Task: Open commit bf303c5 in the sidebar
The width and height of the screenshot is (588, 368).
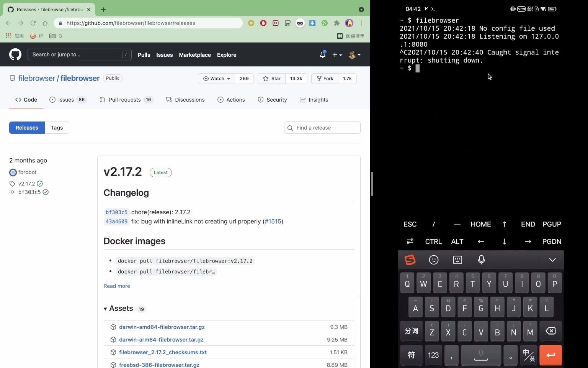Action: pos(29,192)
